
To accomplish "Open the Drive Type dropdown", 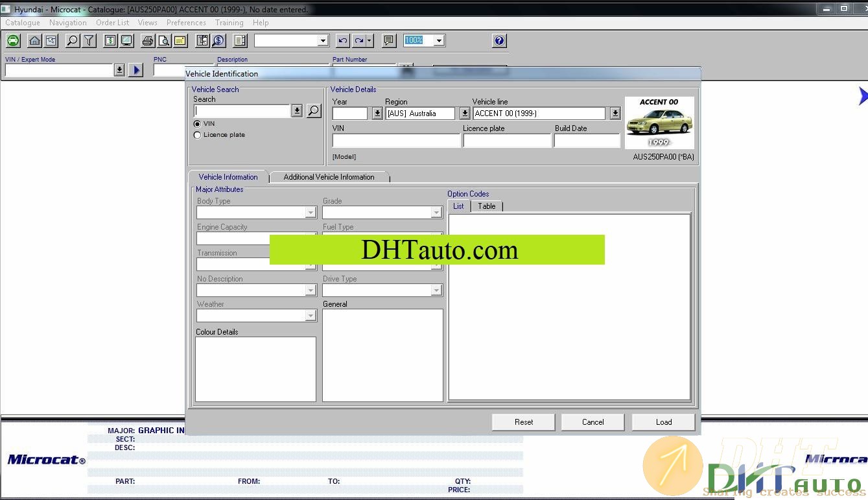I will (436, 291).
